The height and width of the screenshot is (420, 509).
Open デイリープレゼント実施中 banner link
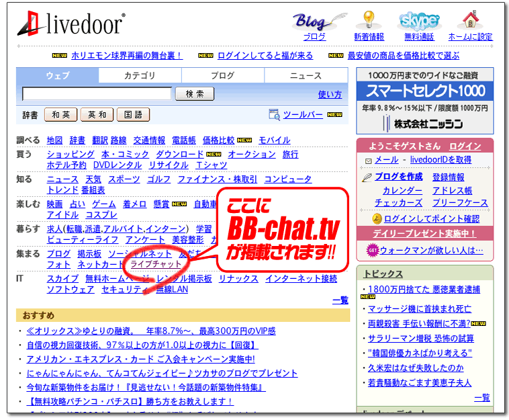point(424,233)
